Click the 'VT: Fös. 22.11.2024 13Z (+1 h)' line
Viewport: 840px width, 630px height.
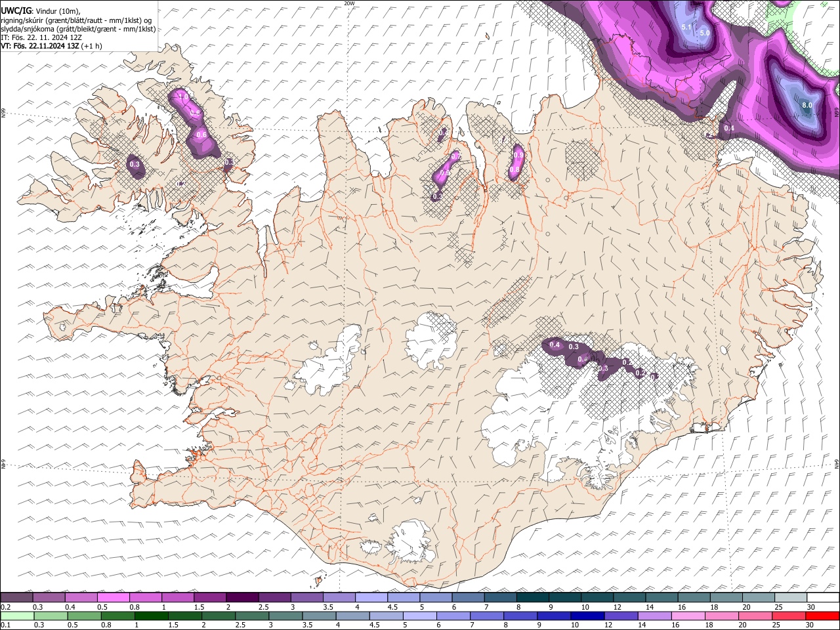coord(52,46)
